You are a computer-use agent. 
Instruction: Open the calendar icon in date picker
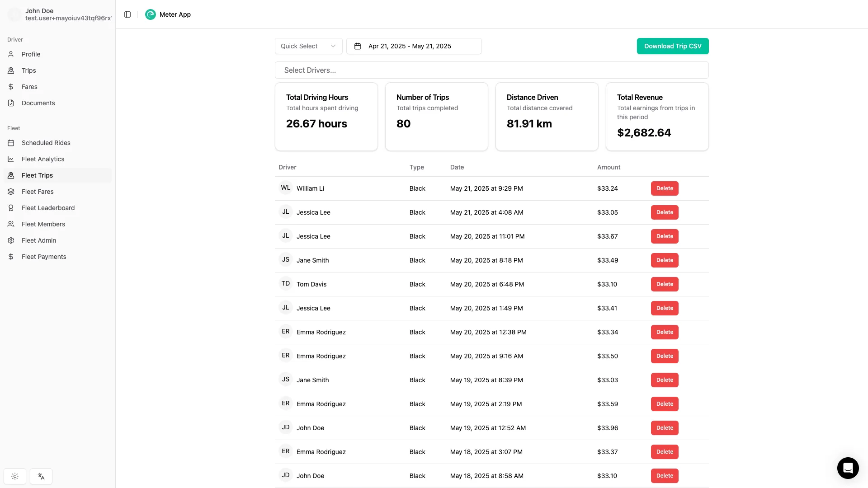click(358, 46)
